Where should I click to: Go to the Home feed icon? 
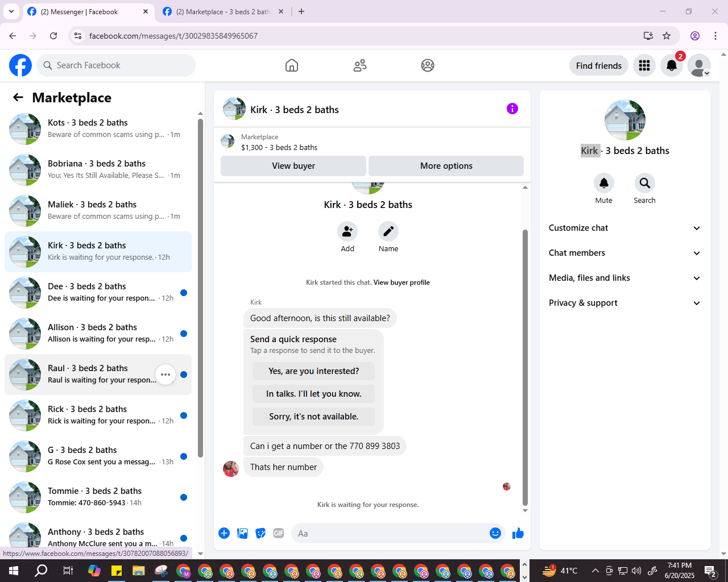tap(292, 65)
